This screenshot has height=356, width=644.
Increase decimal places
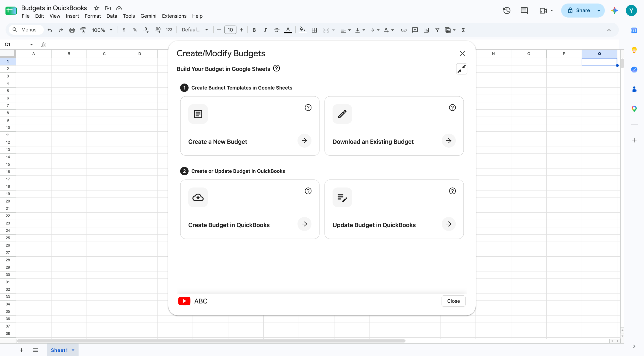pyautogui.click(x=158, y=30)
